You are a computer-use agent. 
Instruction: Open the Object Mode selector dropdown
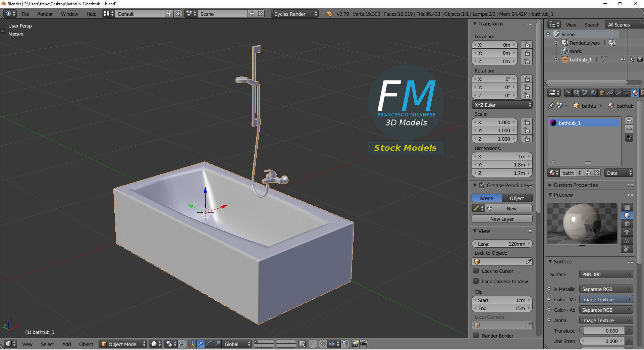(x=123, y=344)
